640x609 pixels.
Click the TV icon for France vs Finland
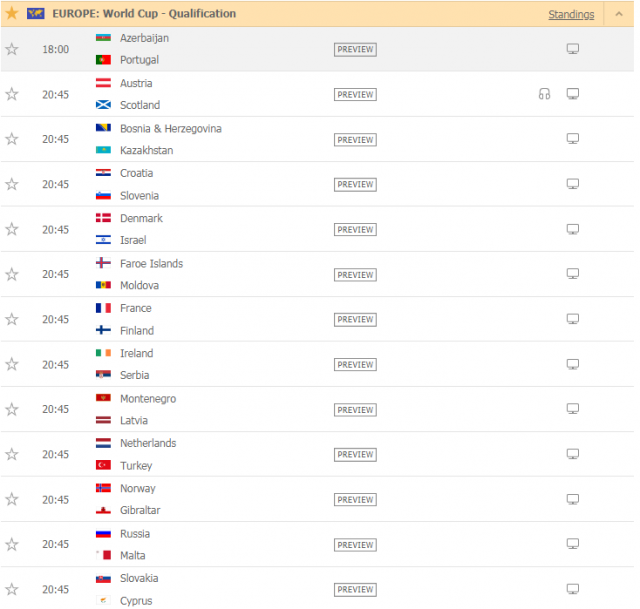573,319
